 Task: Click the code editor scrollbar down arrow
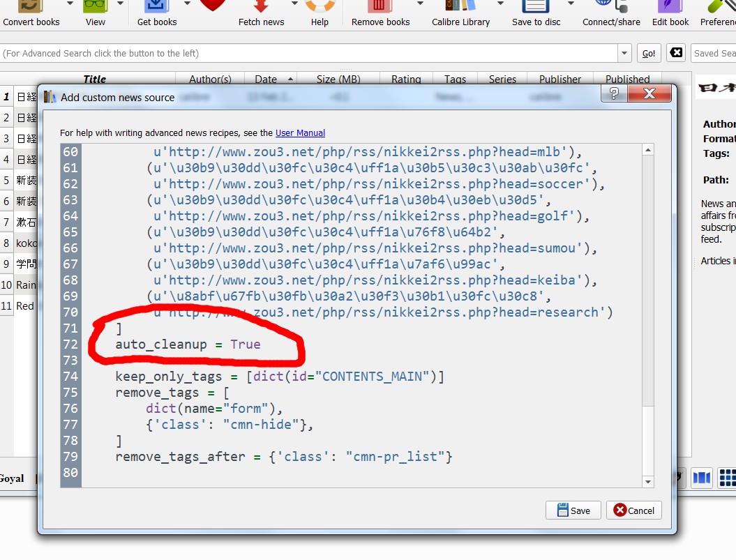point(648,482)
